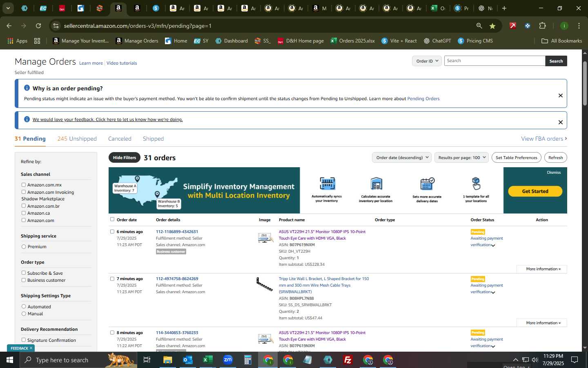The height and width of the screenshot is (368, 588).
Task: Switch to the Canceled tab
Action: coord(120,139)
